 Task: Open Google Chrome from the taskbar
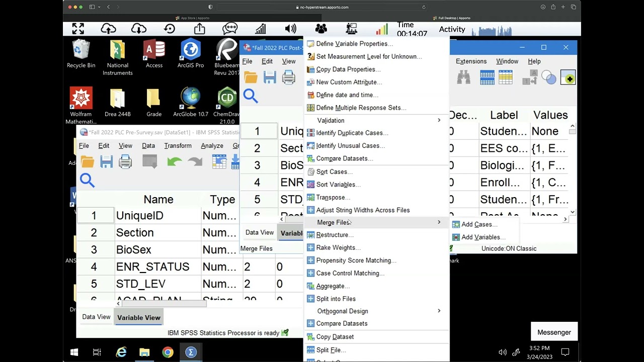point(168,352)
